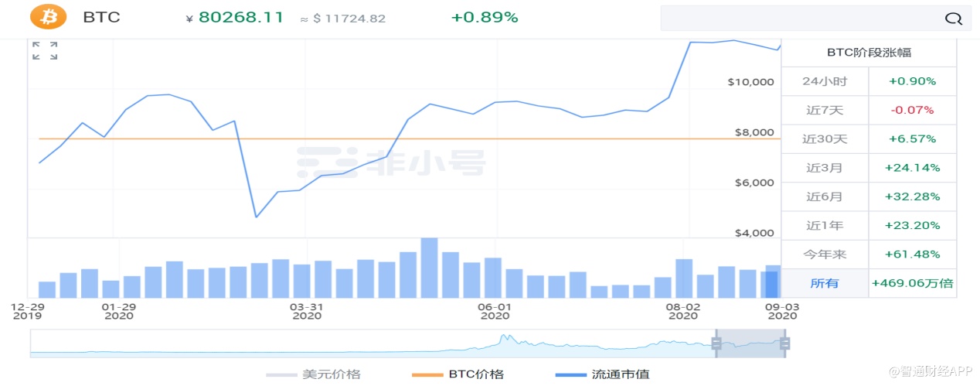The height and width of the screenshot is (386, 980).
Task: Grab the left handle of the range navigator
Action: tap(716, 343)
